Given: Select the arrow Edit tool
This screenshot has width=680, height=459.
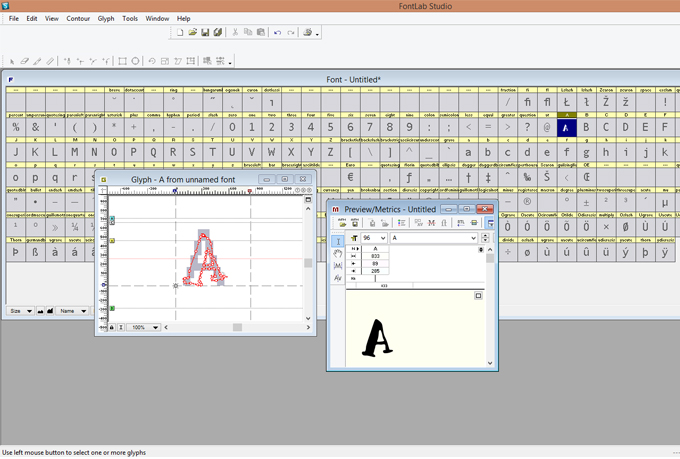Looking at the screenshot, I should (12, 62).
